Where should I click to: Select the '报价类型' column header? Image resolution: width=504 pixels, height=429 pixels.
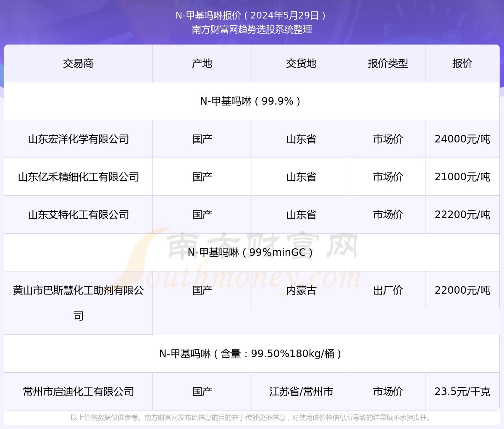(x=388, y=63)
